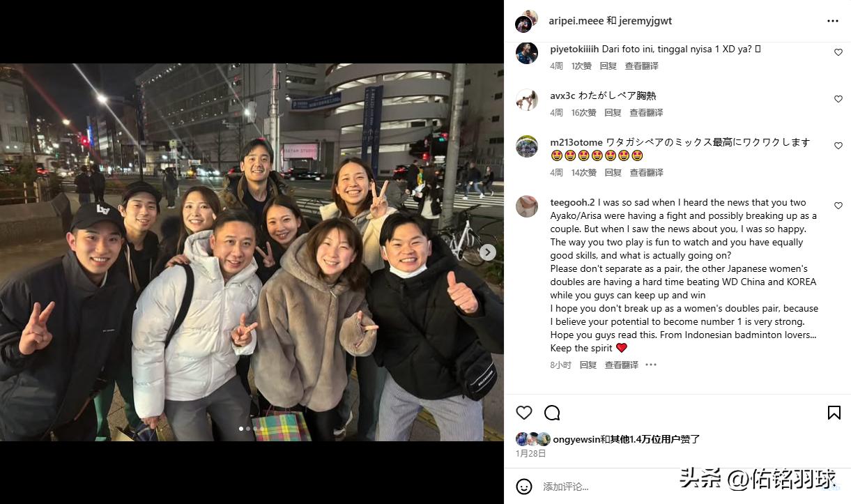View likes list by ongyewsin and others
Viewport: 851px width, 504px height.
[626, 439]
